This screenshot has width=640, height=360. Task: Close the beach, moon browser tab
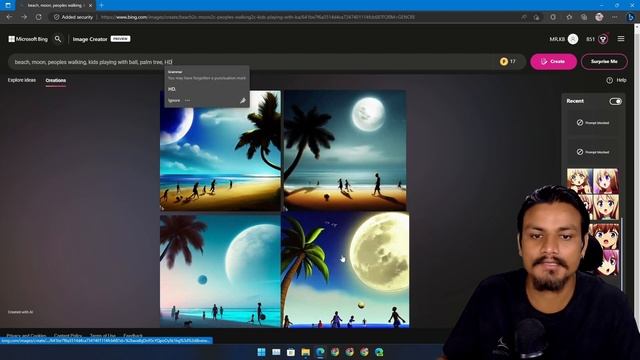(x=90, y=6)
